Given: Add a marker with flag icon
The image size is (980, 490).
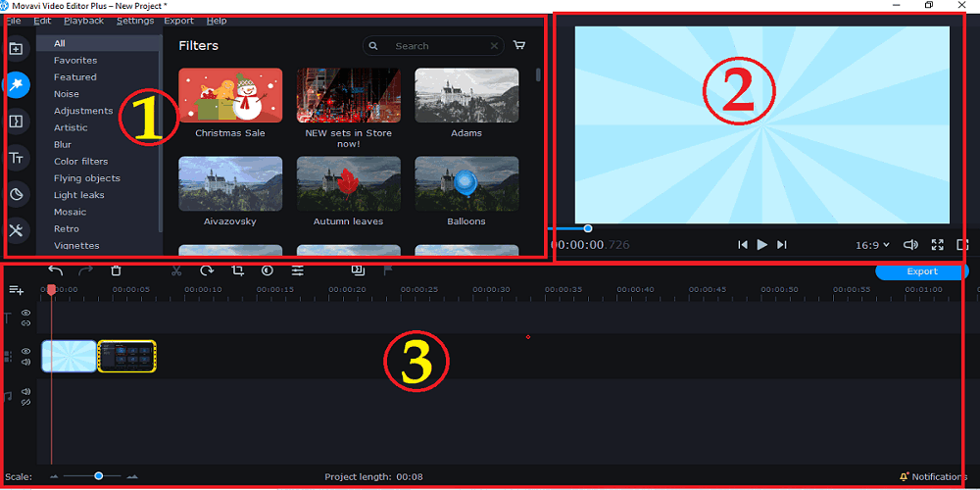Looking at the screenshot, I should tap(387, 270).
